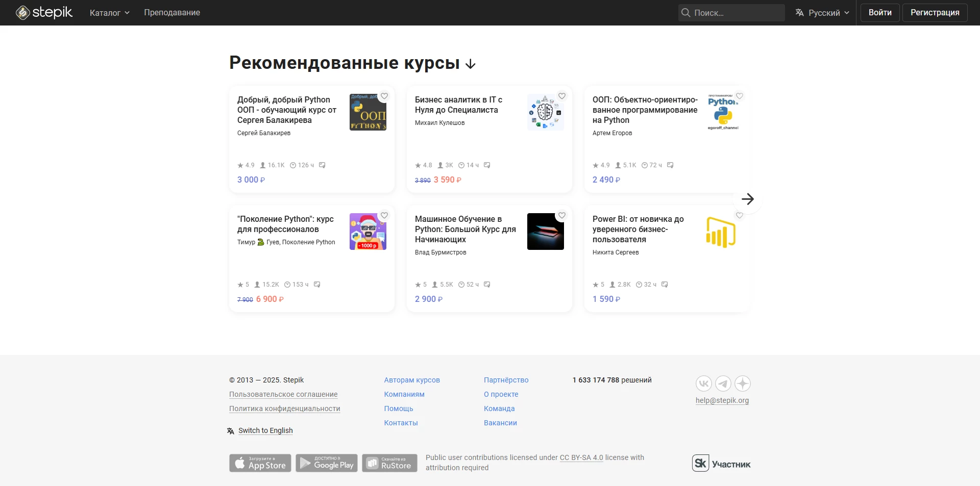
Task: Add Бизнес аналитик course to wishlist
Action: tap(562, 96)
